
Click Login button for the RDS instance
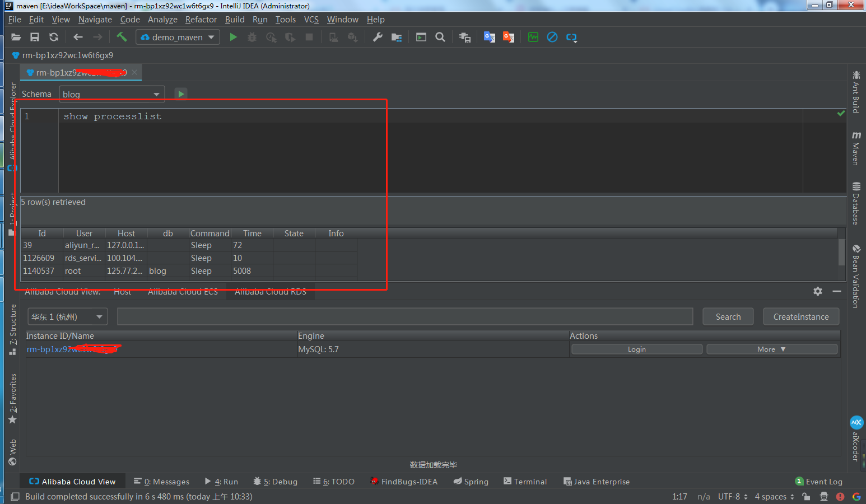637,349
